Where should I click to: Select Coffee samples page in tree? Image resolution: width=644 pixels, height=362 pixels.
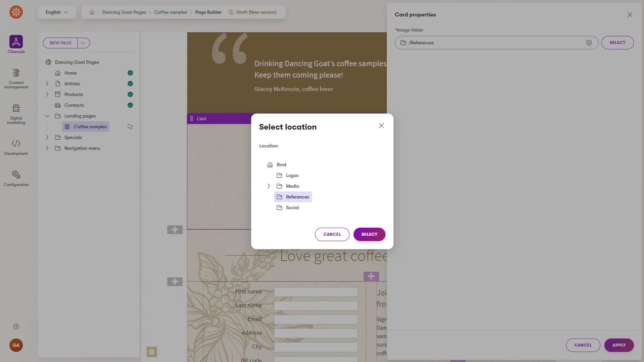coord(86,127)
